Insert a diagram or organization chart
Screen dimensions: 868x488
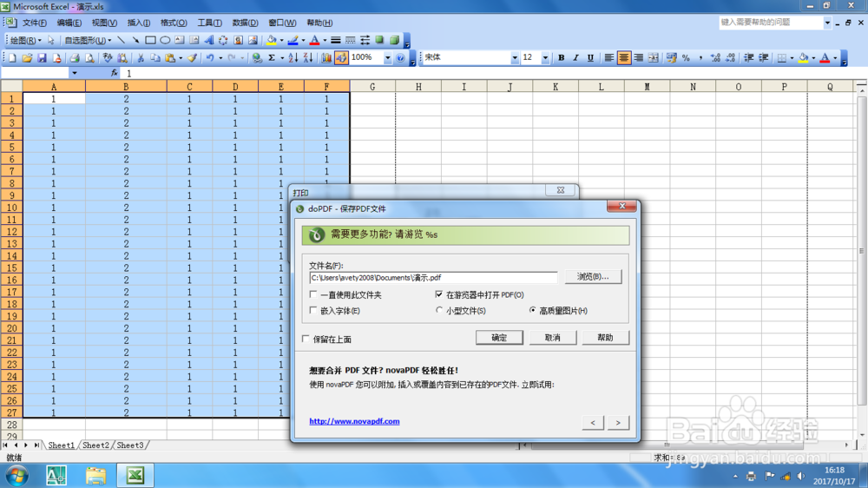coord(223,41)
